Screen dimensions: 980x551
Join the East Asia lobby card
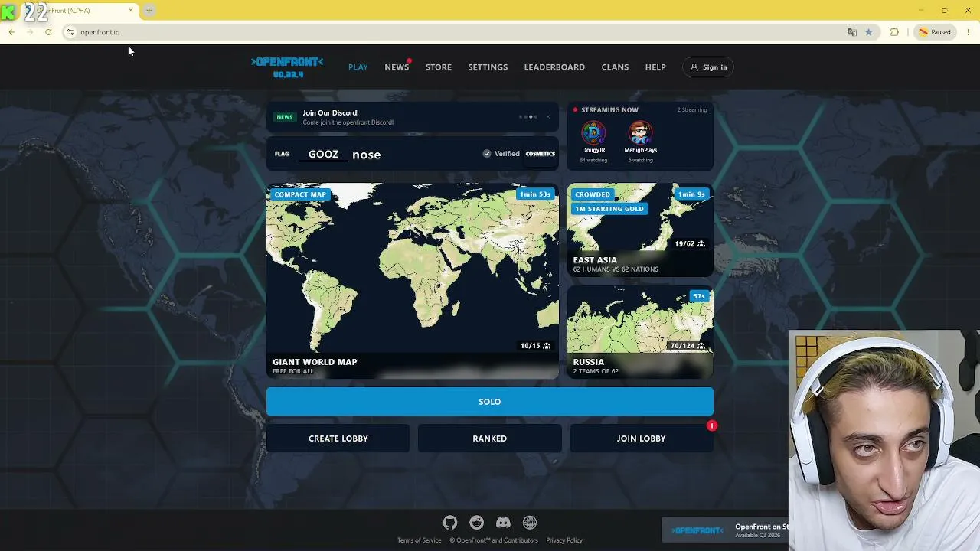coord(640,230)
